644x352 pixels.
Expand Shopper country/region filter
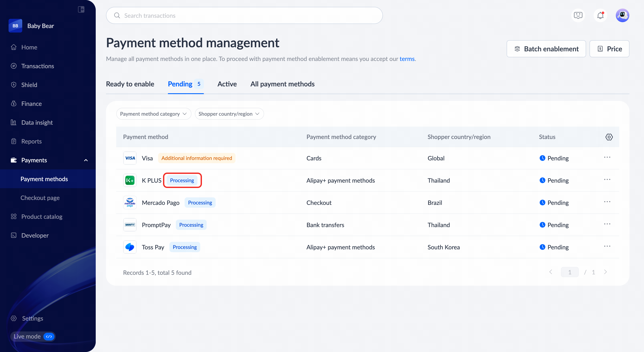click(229, 114)
